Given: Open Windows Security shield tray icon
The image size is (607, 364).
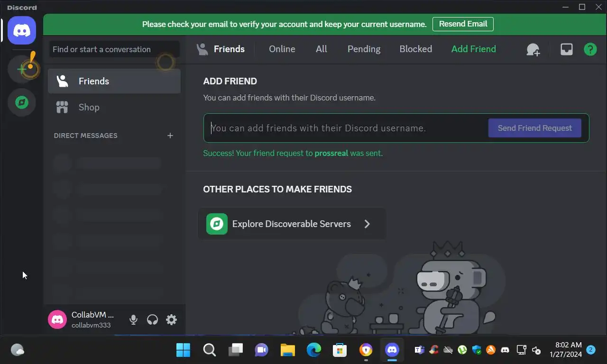Looking at the screenshot, I should pyautogui.click(x=477, y=350).
